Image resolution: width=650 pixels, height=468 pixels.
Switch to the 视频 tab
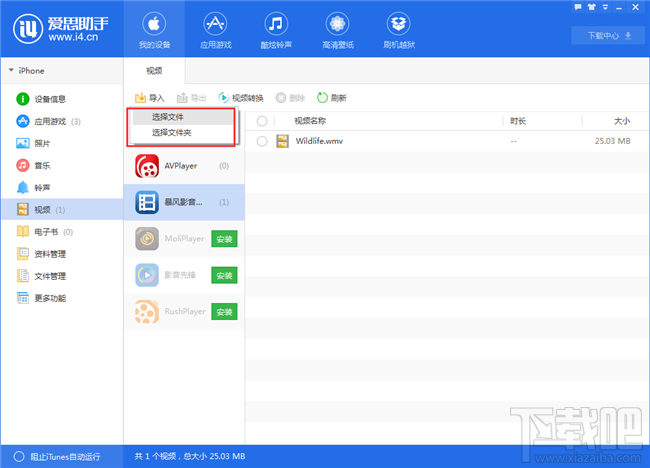154,70
